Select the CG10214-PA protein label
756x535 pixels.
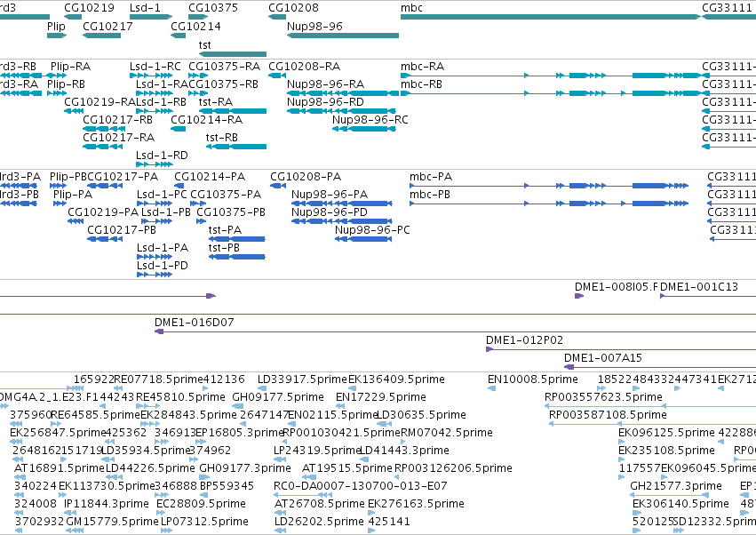point(210,177)
